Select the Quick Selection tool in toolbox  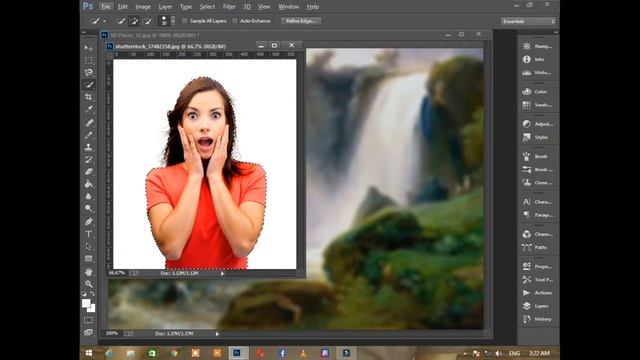[x=89, y=84]
